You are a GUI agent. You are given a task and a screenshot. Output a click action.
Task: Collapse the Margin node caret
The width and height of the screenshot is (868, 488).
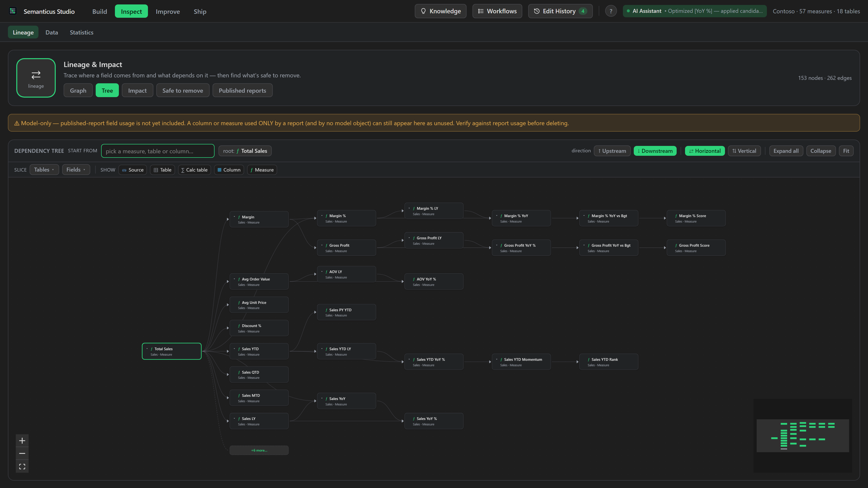click(x=234, y=217)
